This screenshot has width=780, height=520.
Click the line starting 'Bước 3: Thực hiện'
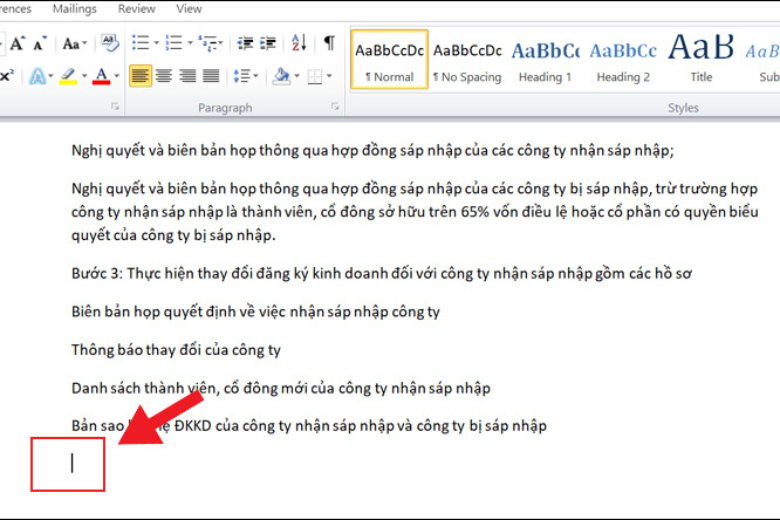(382, 273)
